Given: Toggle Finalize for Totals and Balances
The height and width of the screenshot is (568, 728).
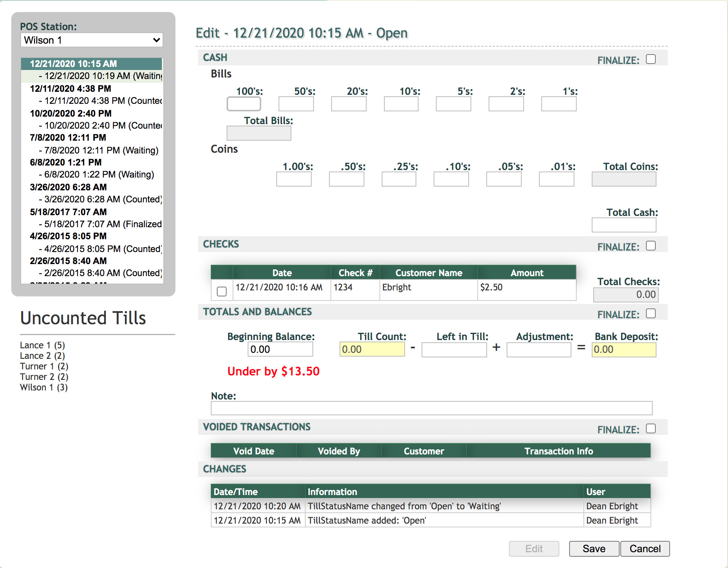Looking at the screenshot, I should click(650, 314).
